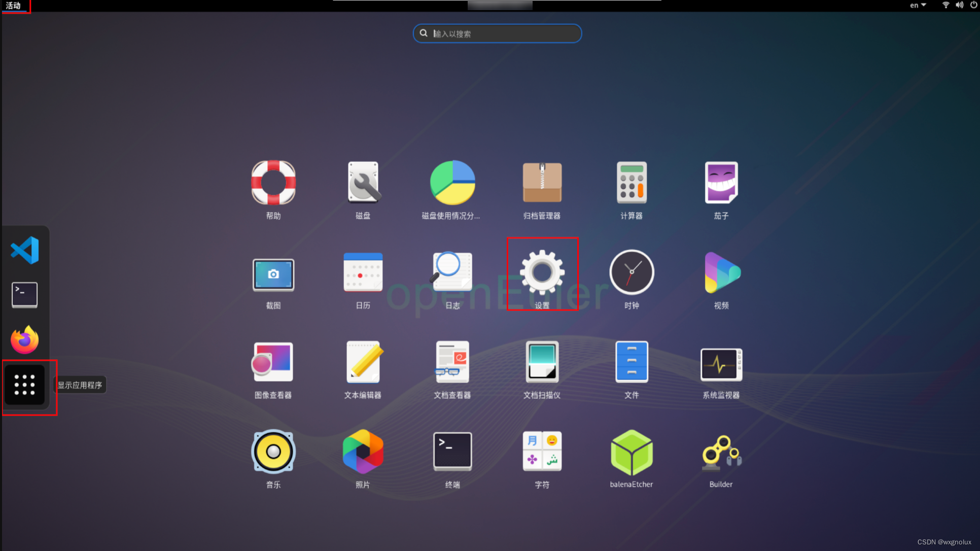Start the 音乐 music player
Screen dimensions: 980x551
(x=273, y=452)
